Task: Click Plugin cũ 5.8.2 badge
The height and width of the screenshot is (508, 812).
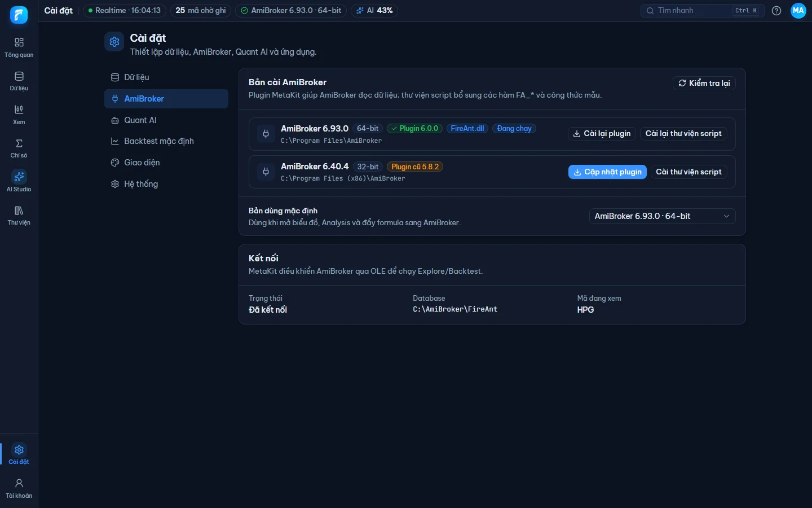Action: [415, 167]
